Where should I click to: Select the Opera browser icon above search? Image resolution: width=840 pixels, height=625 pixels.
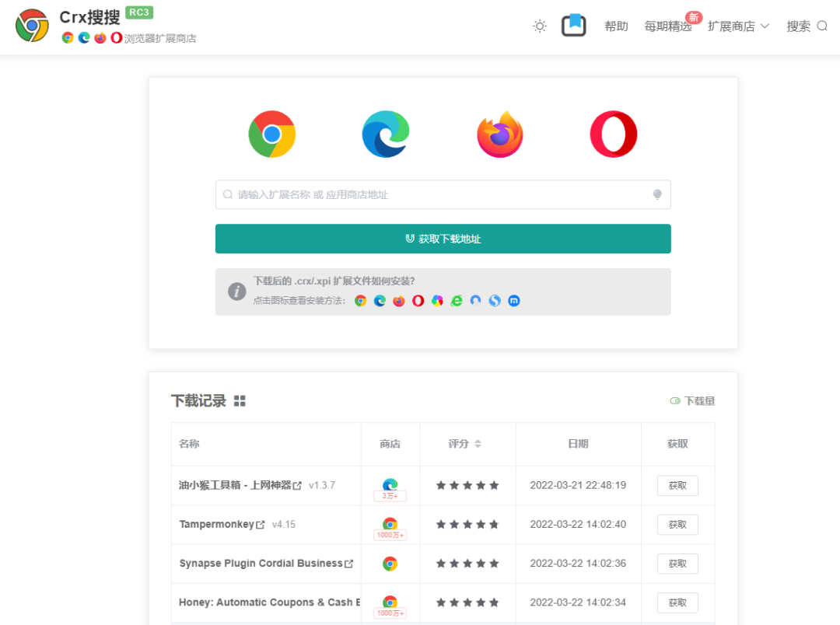(x=614, y=134)
